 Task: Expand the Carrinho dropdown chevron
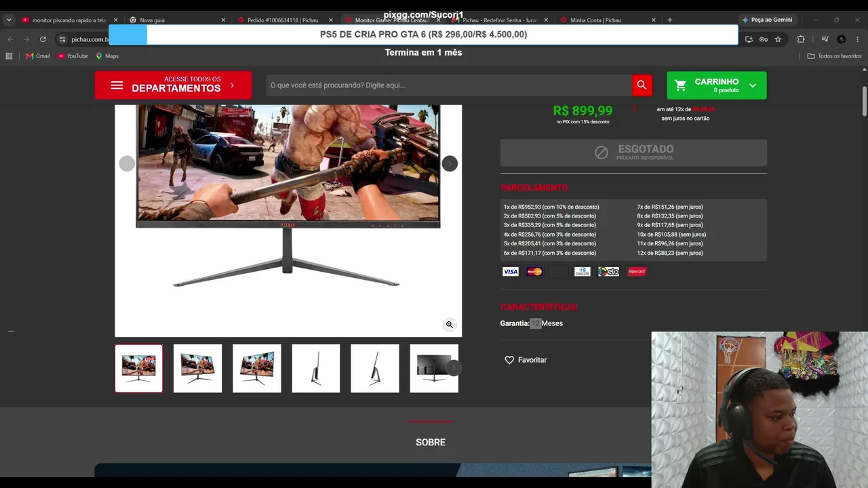(753, 85)
